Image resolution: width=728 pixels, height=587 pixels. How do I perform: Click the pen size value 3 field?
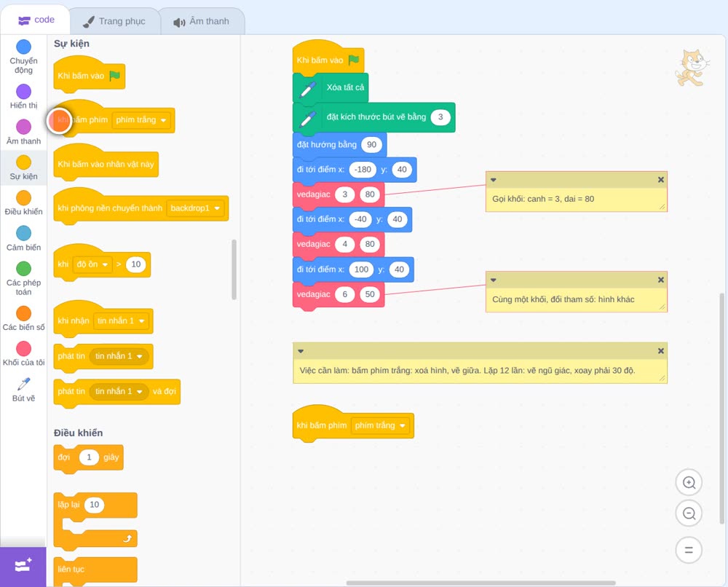click(x=440, y=117)
